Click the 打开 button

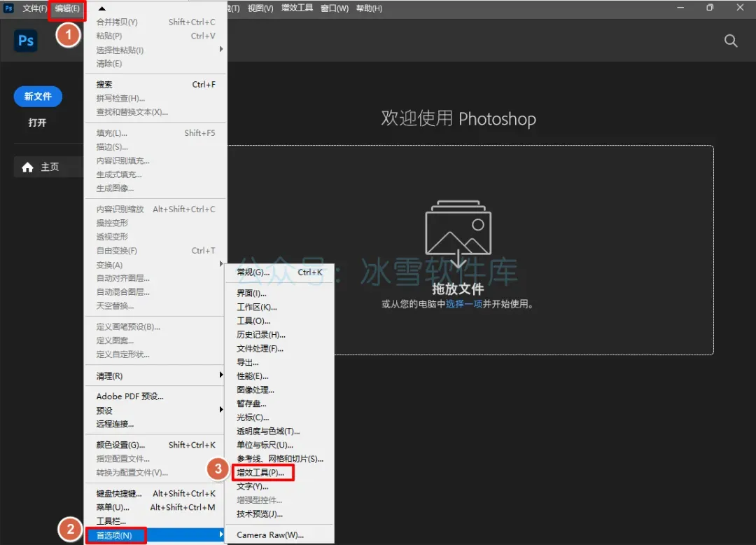coord(37,123)
